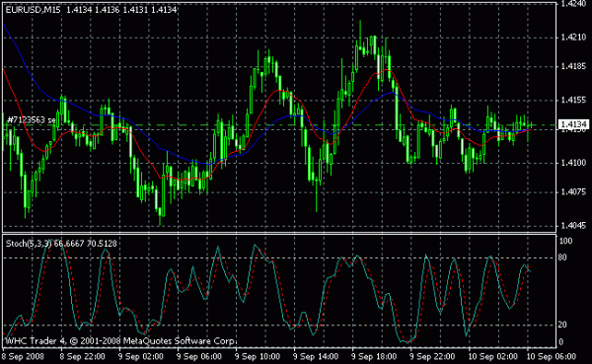Click the 10 Sep 02:00 time label
Image resolution: width=592 pixels, height=364 pixels.
click(493, 356)
